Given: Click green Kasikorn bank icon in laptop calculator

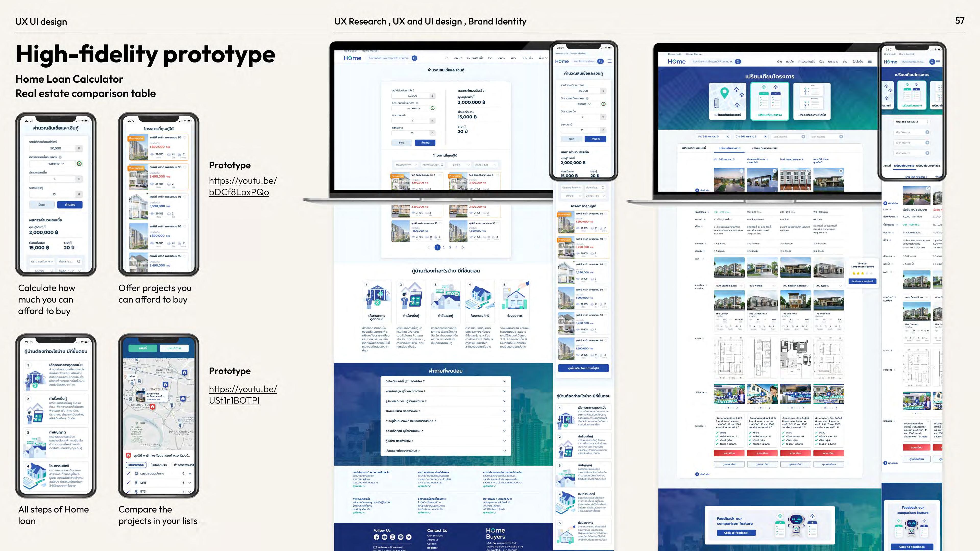Looking at the screenshot, I should point(433,108).
